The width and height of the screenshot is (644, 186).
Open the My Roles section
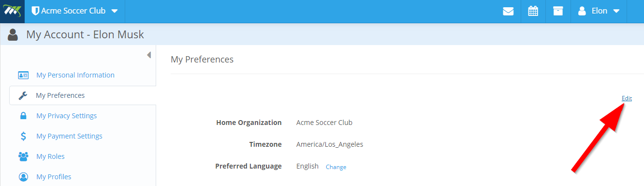[x=50, y=156]
